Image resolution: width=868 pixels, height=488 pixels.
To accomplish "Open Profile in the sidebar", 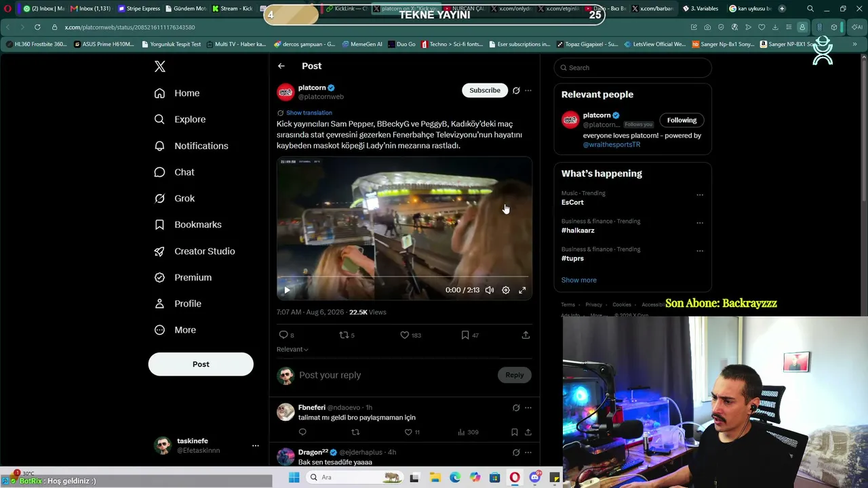I will point(178,304).
